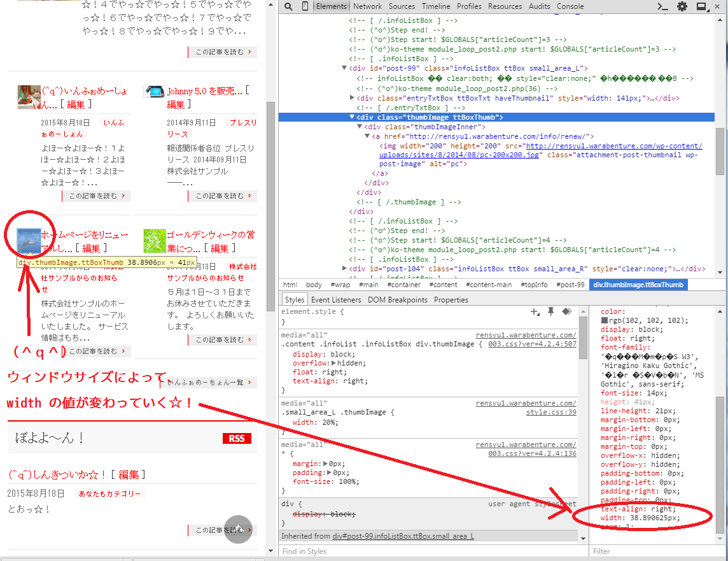Click the rgb(102, 102, 102) color swatch

[605, 320]
